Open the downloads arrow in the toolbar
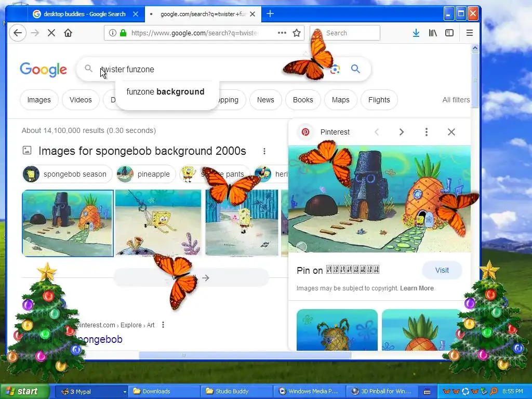 [x=416, y=33]
